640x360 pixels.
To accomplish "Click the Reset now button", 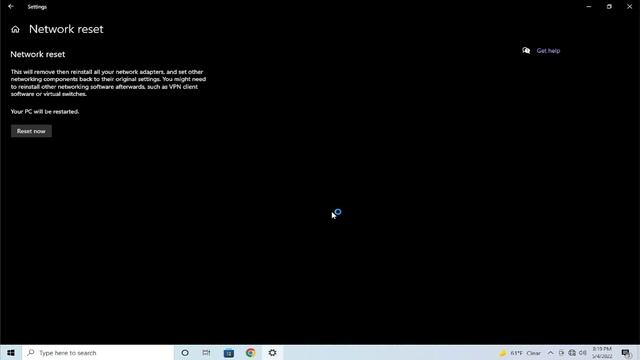I will point(31,131).
